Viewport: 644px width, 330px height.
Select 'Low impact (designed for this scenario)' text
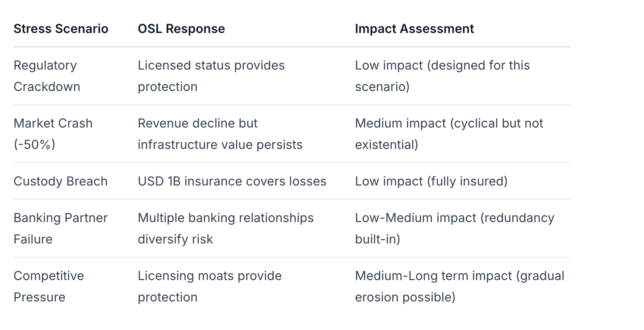click(442, 76)
